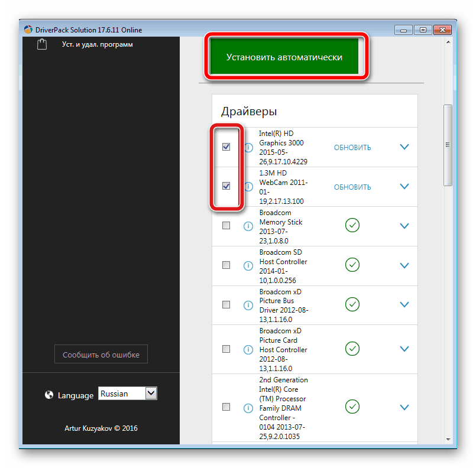
Task: Click the DriverPack Solution title bar icon
Action: 28,30
